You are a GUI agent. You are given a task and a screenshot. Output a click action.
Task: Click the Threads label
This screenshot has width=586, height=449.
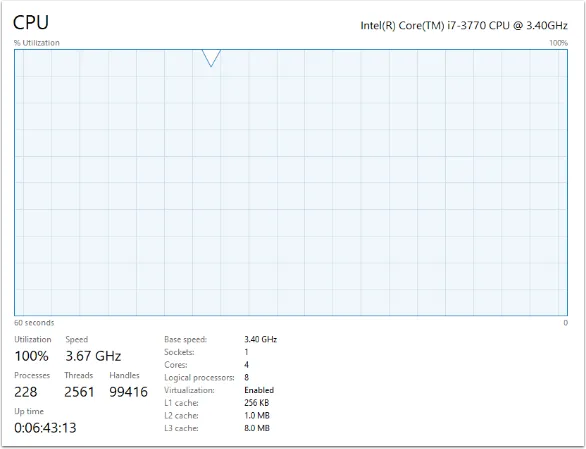[78, 375]
